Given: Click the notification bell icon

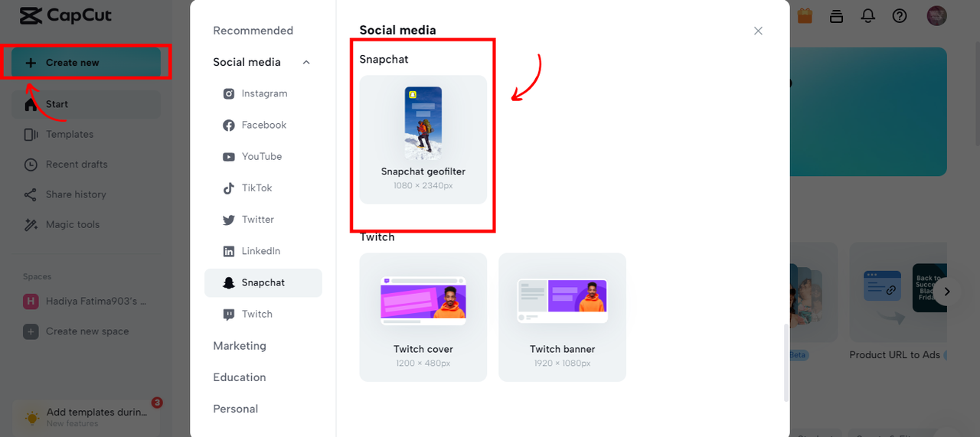Looking at the screenshot, I should tap(868, 15).
